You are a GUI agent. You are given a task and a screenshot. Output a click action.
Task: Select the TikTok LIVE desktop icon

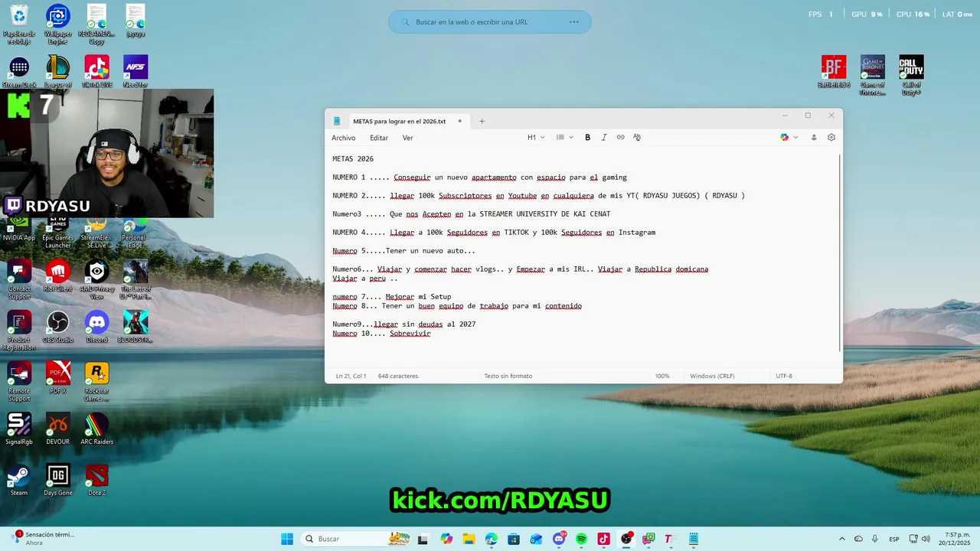(x=96, y=72)
